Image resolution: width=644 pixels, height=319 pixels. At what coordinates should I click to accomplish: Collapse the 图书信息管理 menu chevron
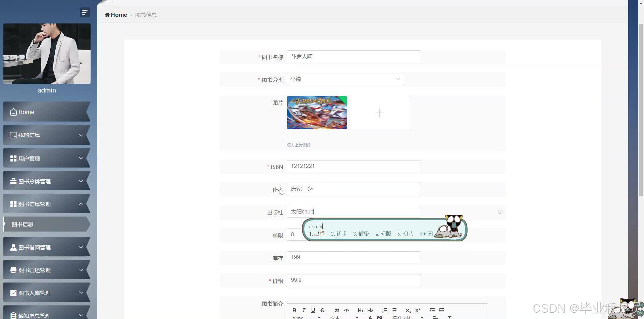[x=81, y=204]
